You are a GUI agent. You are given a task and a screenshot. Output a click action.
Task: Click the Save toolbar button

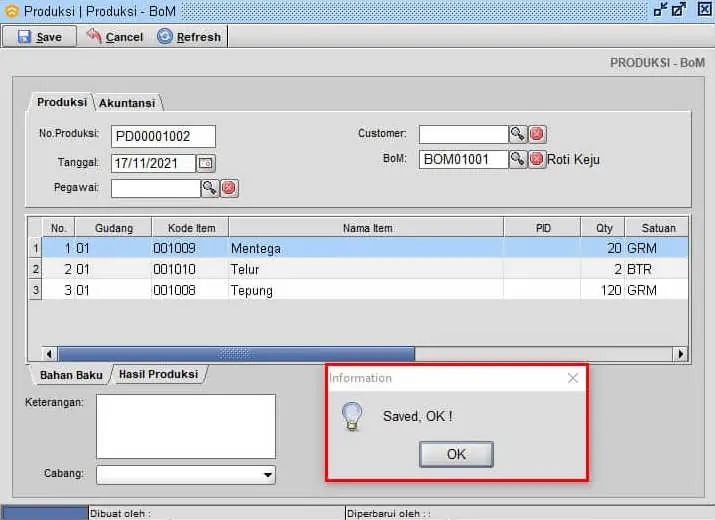click(40, 37)
